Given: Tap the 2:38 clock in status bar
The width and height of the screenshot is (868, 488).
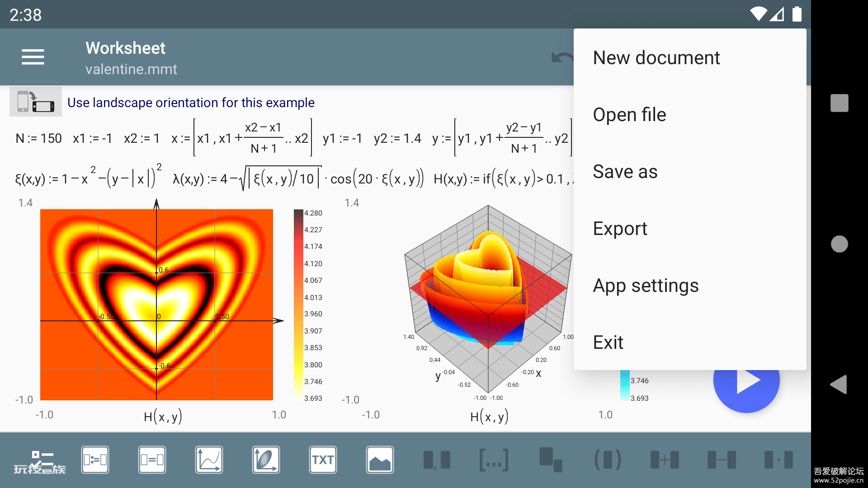Looking at the screenshot, I should click(26, 15).
